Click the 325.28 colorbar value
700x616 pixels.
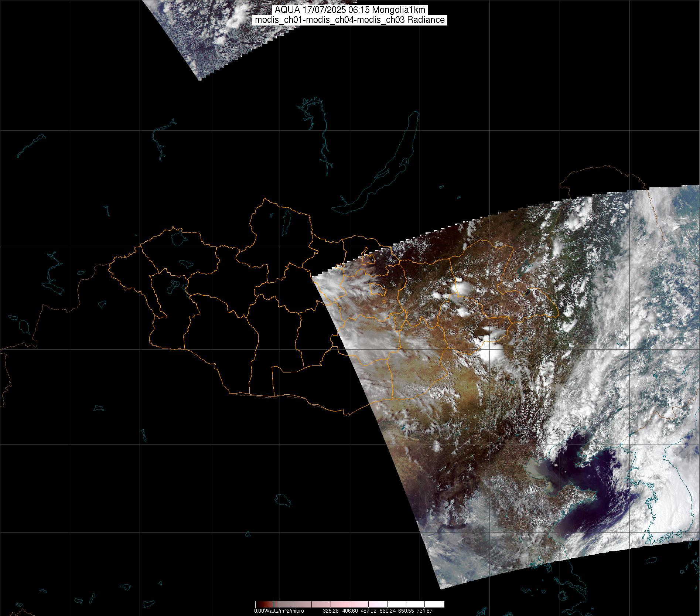point(331,611)
